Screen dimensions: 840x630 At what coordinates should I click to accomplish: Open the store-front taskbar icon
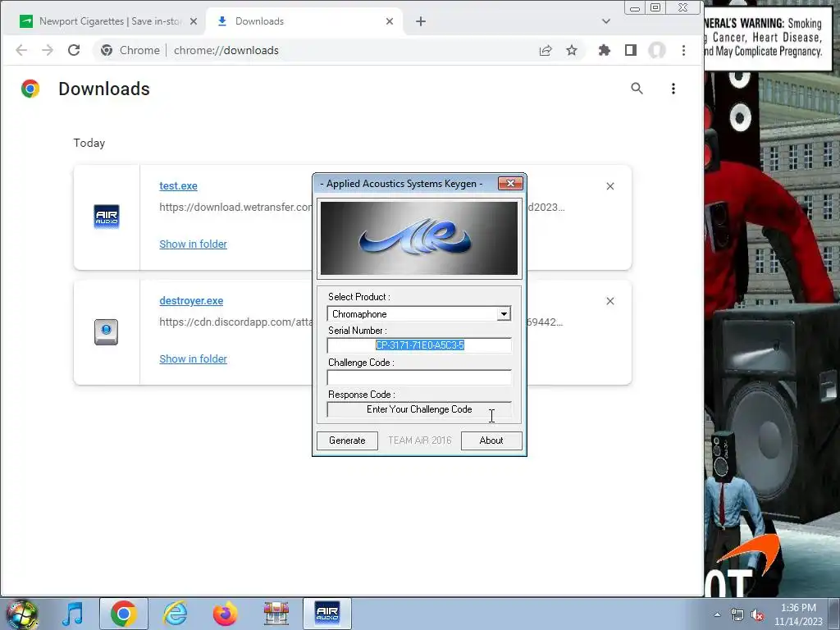tap(276, 614)
